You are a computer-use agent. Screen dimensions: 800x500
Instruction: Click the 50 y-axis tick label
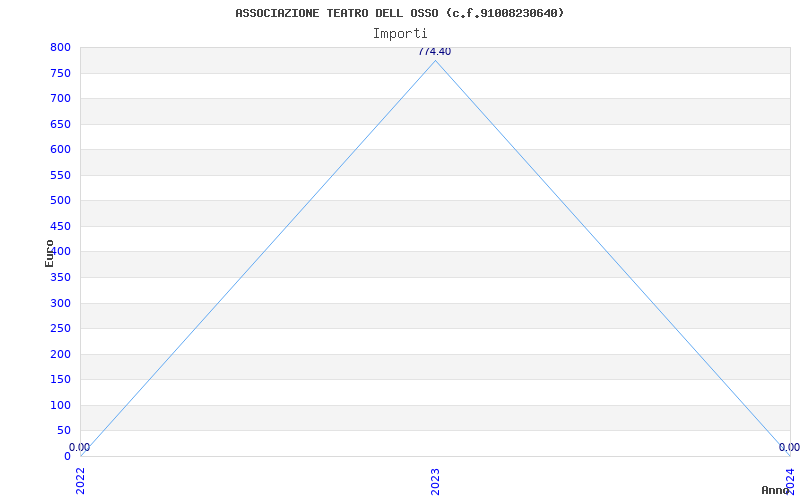64,431
